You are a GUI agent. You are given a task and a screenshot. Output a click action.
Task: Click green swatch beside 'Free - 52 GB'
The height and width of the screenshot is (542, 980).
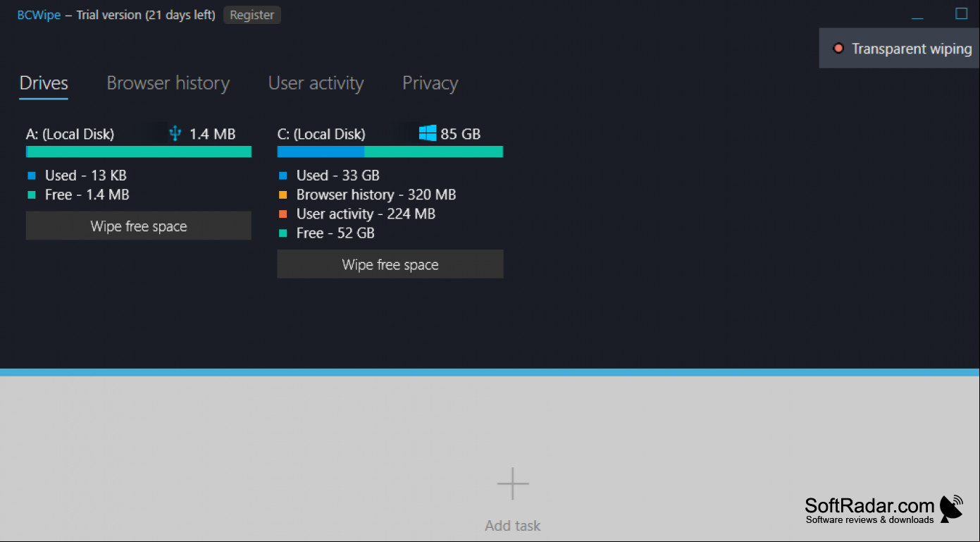click(x=283, y=233)
